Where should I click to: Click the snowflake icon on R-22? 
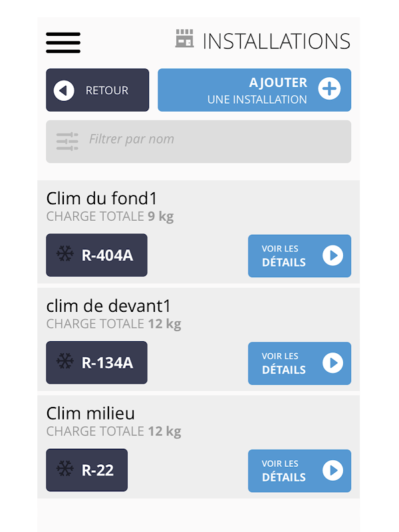[65, 469]
